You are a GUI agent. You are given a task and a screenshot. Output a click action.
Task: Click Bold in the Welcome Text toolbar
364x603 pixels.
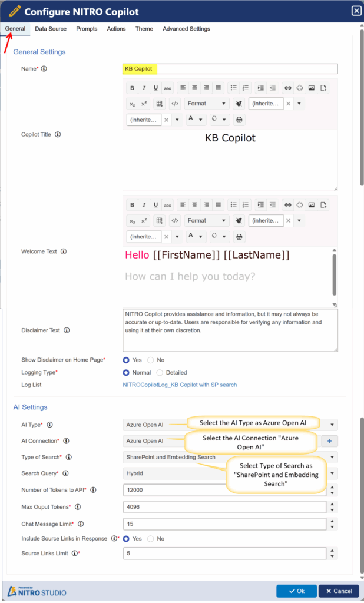pyautogui.click(x=132, y=204)
